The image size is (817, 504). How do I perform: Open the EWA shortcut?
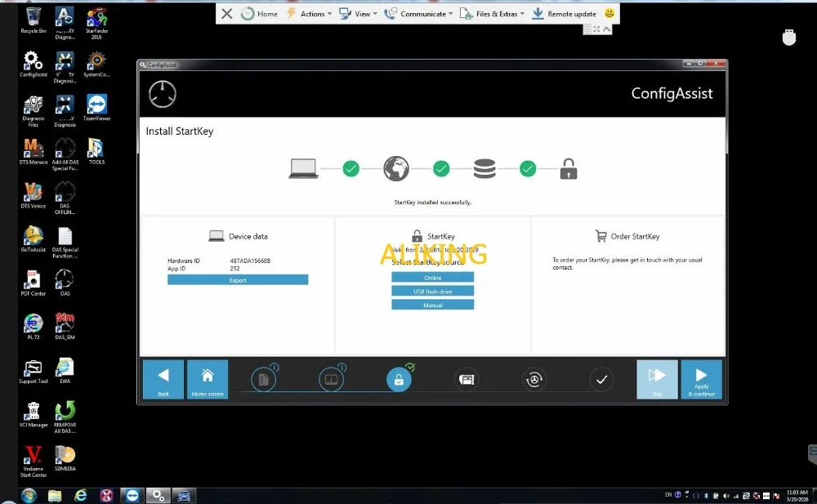(x=65, y=371)
